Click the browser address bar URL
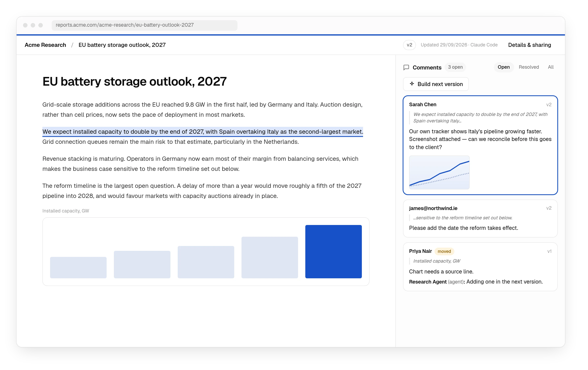Image resolution: width=588 pixels, height=370 pixels. pyautogui.click(x=144, y=25)
